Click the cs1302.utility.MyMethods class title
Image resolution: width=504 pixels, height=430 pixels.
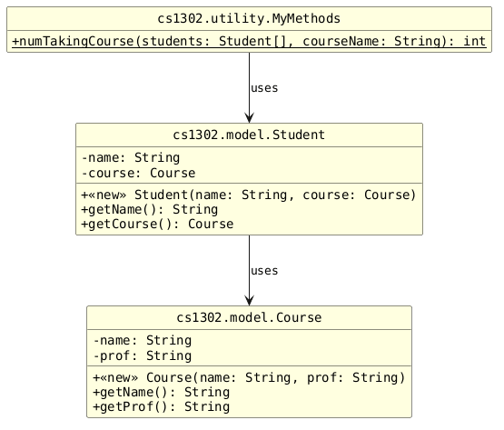coord(249,19)
